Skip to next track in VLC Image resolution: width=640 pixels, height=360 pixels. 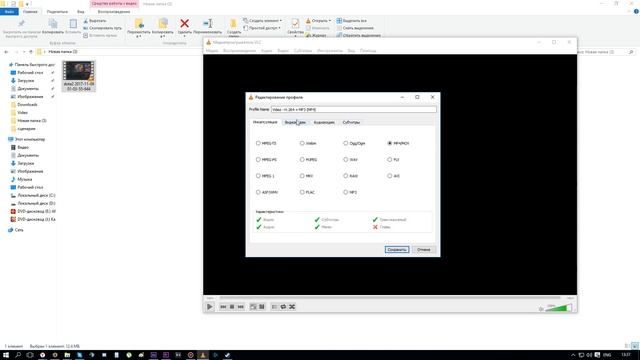240,307
